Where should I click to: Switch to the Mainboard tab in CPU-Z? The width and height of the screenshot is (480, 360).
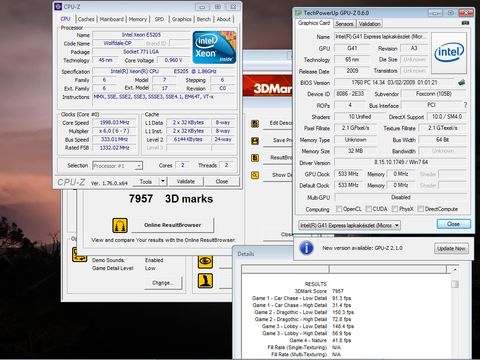coord(112,19)
